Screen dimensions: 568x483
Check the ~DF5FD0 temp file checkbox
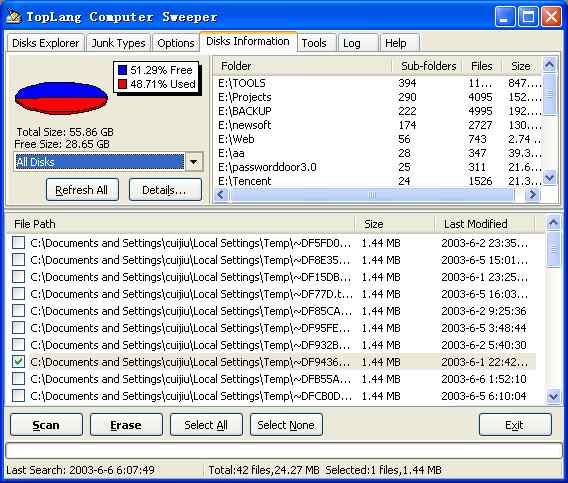tap(18, 242)
